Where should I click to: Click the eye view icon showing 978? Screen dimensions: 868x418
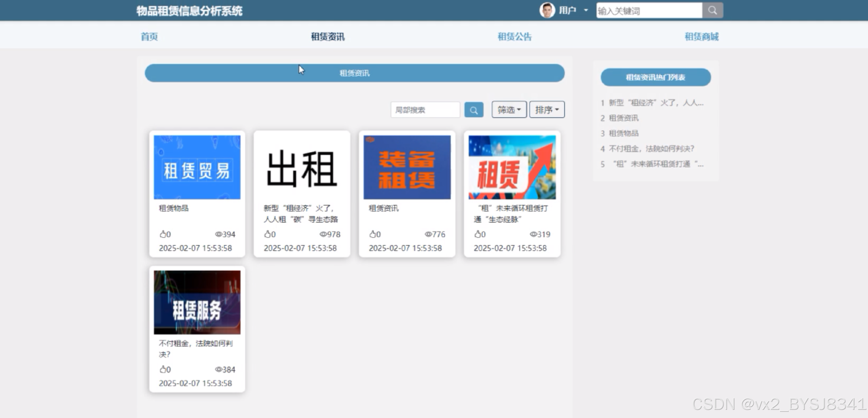click(x=323, y=234)
